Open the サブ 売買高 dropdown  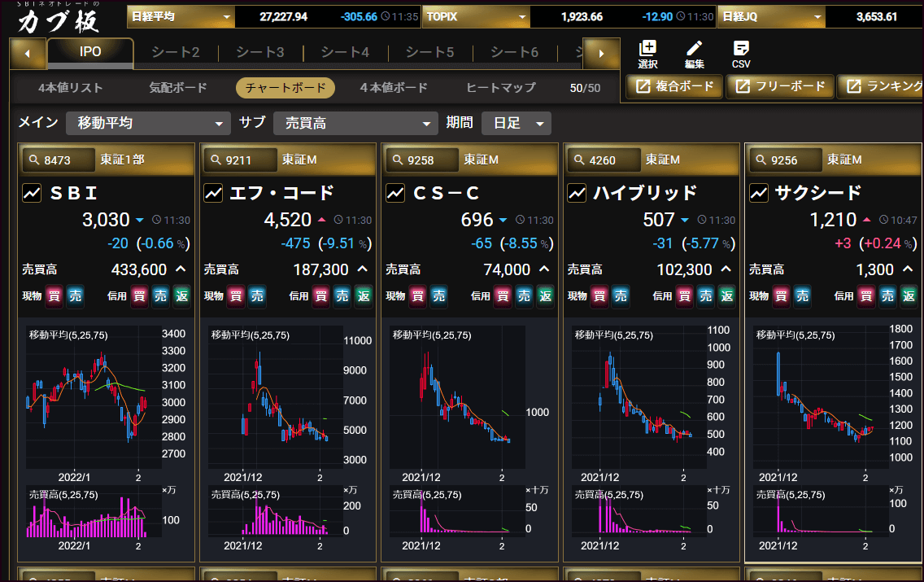click(356, 123)
